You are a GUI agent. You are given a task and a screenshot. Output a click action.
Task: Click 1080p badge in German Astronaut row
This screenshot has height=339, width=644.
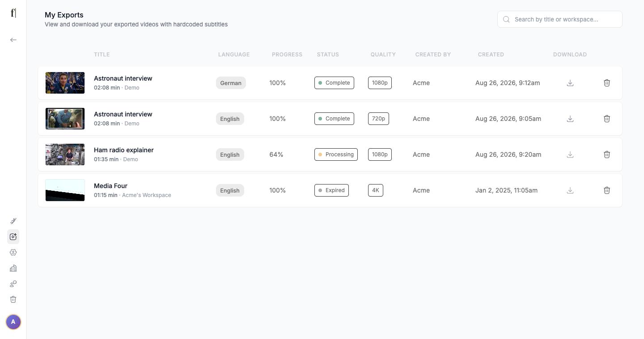click(x=380, y=83)
